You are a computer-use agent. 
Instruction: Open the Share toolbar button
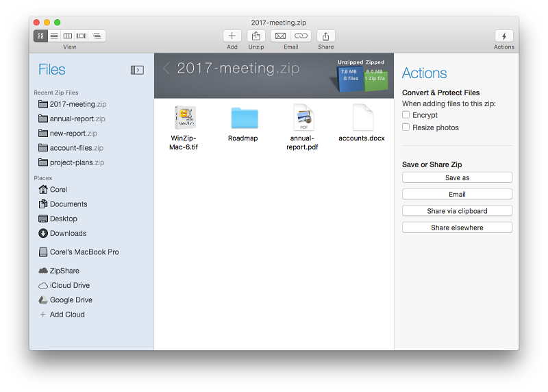click(326, 36)
